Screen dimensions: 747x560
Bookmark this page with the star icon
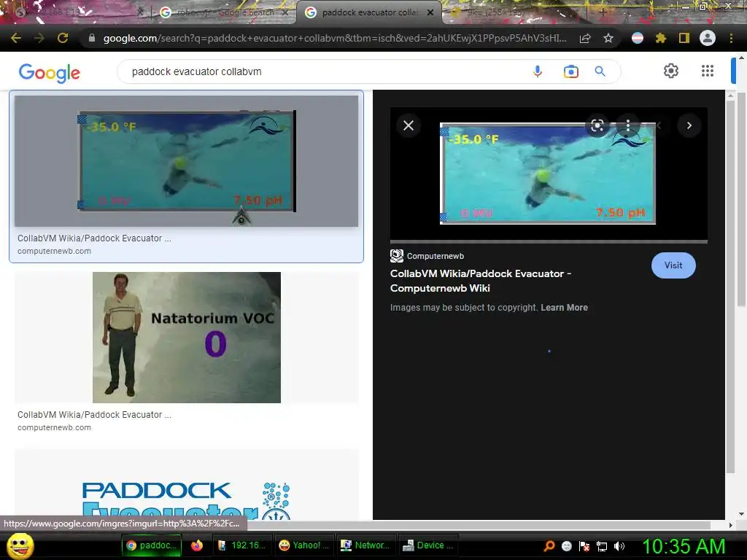[x=608, y=38]
